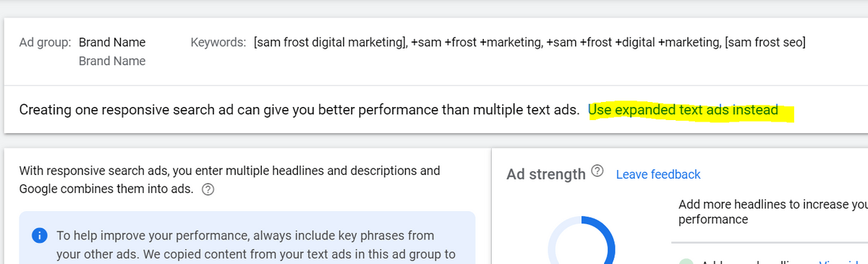868x264 pixels.
Task: Select the top 'Brand Name' ad group name
Action: tap(112, 42)
